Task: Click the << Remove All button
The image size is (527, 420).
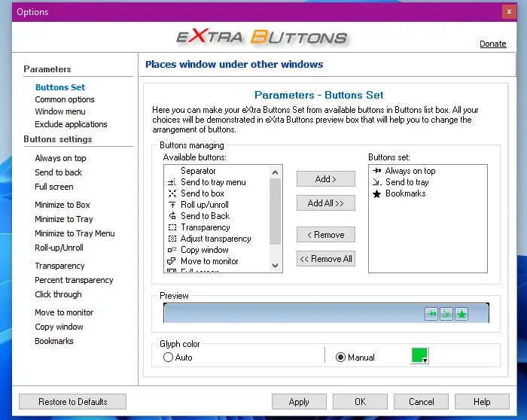Action: click(x=326, y=259)
